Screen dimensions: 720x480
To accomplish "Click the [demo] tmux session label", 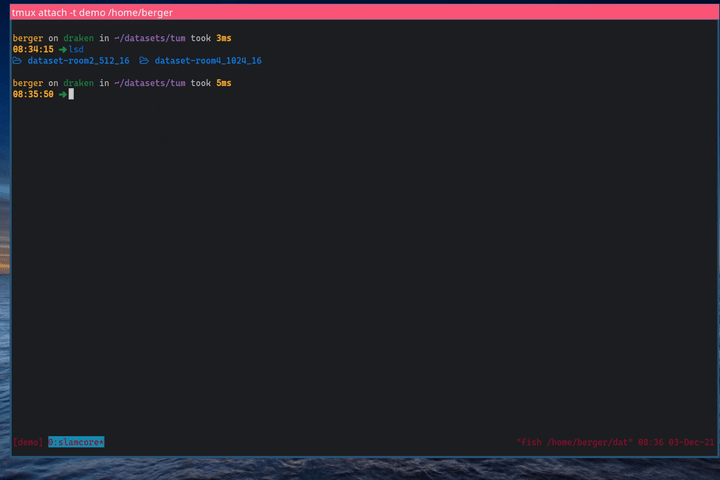I will tap(28, 442).
